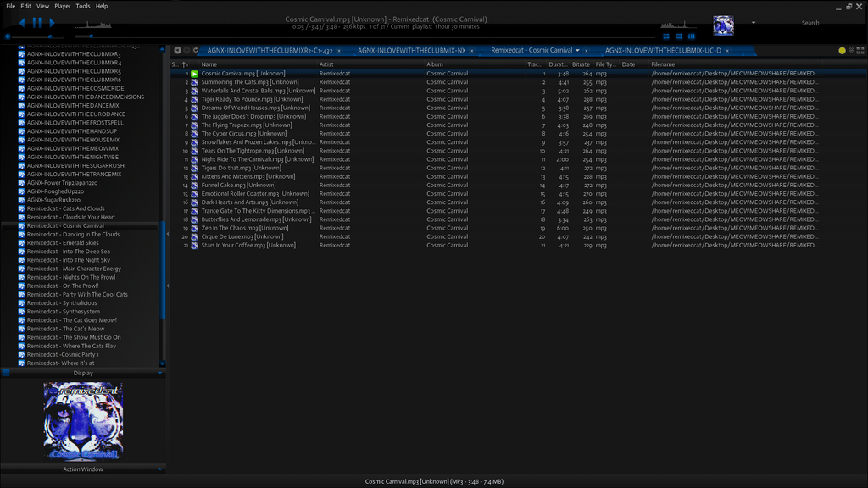Open the Tools menu
Image resolution: width=868 pixels, height=488 pixels.
[83, 6]
